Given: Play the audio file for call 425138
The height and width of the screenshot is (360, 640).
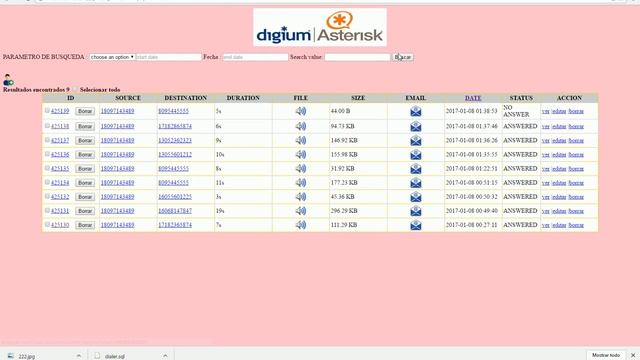Looking at the screenshot, I should pyautogui.click(x=301, y=126).
